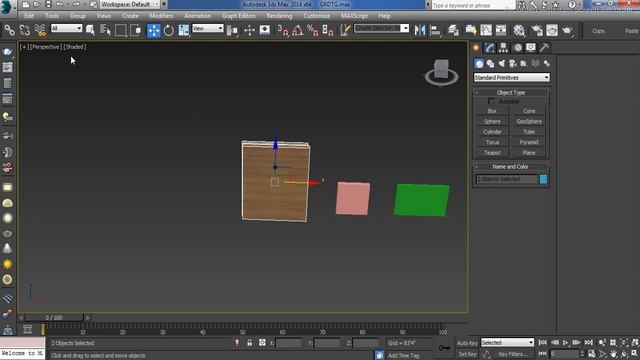Click Render Production teapot icon
Viewport: 640px width, 360px height.
coord(567,30)
